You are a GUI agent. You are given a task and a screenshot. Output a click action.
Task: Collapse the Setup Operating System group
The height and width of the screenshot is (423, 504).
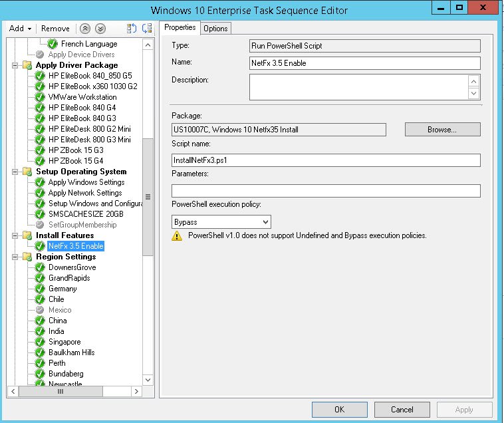tap(15, 172)
